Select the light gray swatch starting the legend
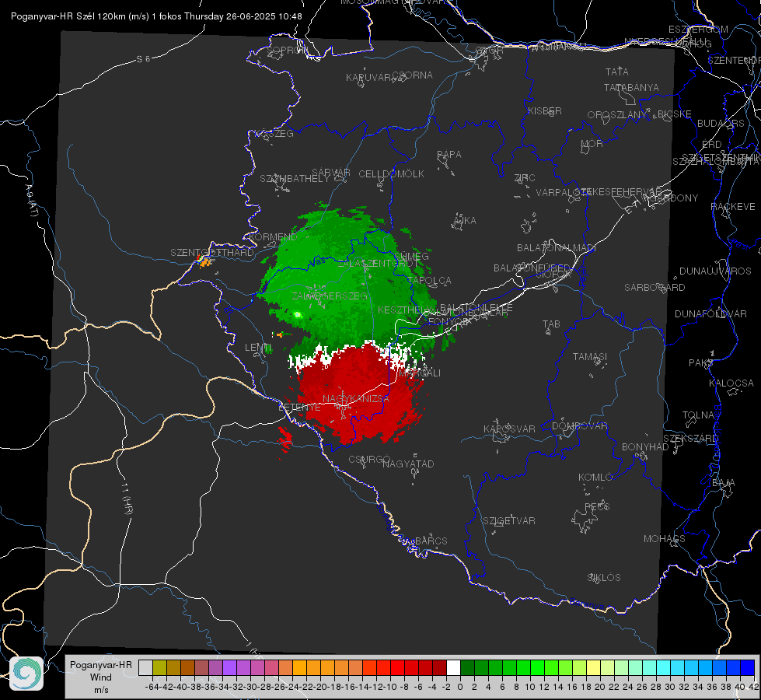Image resolution: width=761 pixels, height=700 pixels. [145, 667]
